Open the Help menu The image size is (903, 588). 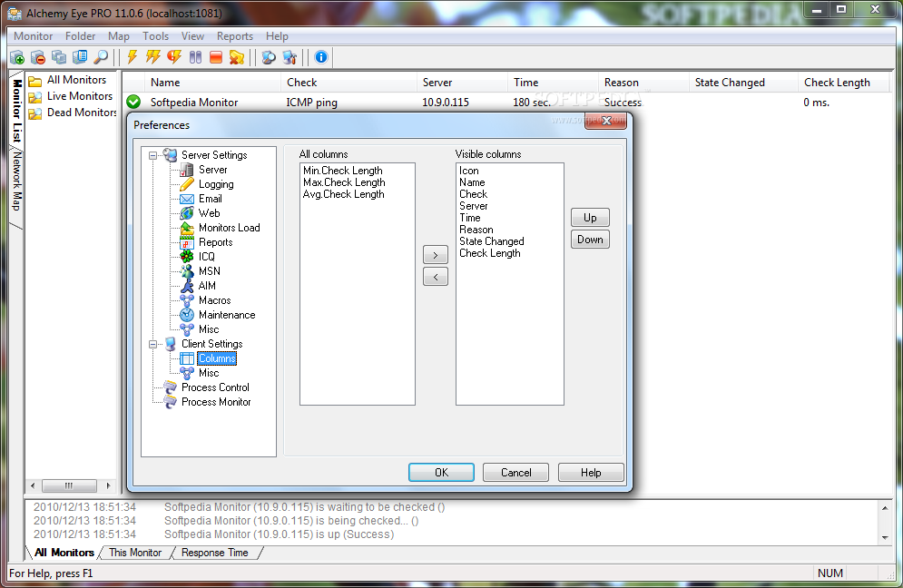pos(277,35)
